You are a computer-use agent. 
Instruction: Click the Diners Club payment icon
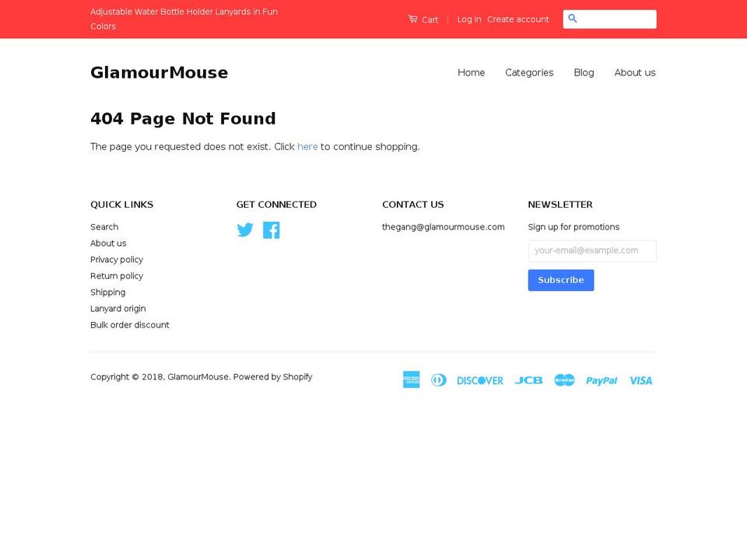(x=439, y=380)
